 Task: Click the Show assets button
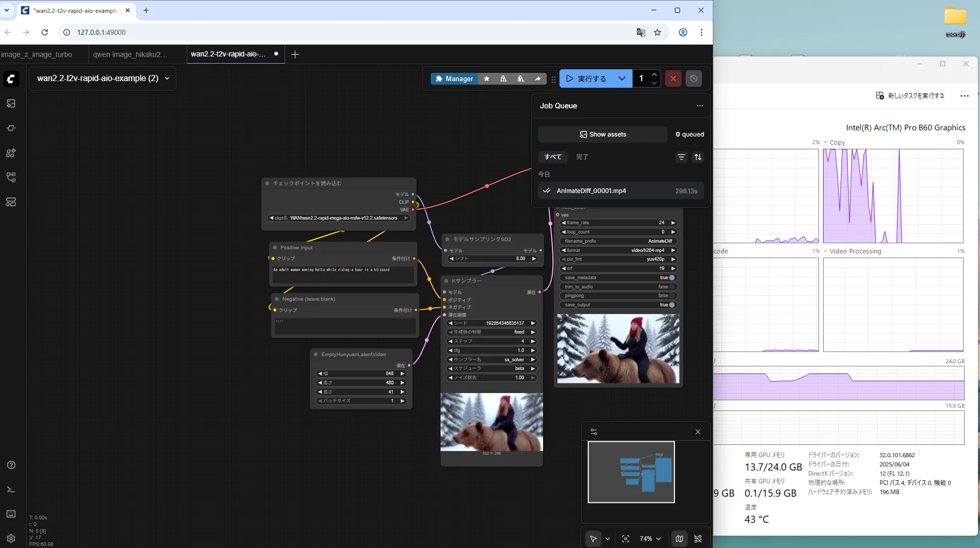603,134
